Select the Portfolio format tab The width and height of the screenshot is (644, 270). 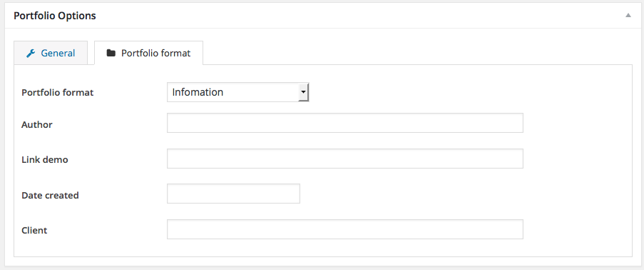(148, 53)
